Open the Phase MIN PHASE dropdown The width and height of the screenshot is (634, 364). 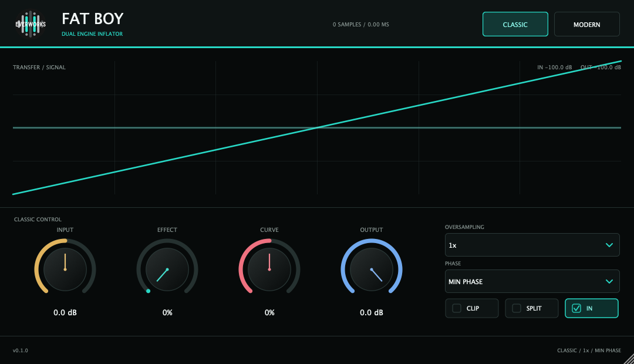click(532, 281)
